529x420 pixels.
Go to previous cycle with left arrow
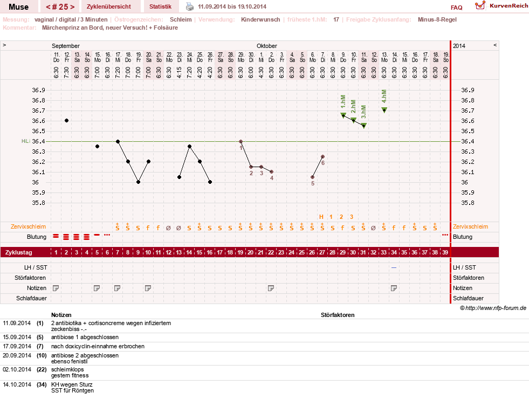coord(48,7)
